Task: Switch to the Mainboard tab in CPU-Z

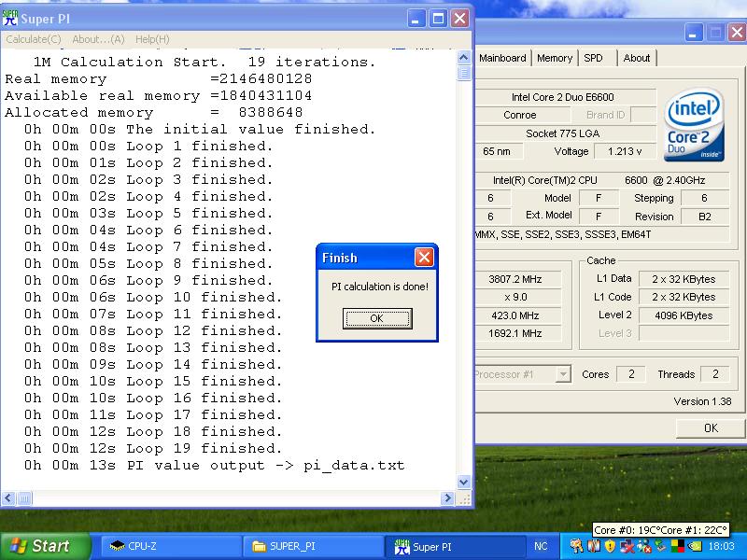Action: click(x=502, y=58)
